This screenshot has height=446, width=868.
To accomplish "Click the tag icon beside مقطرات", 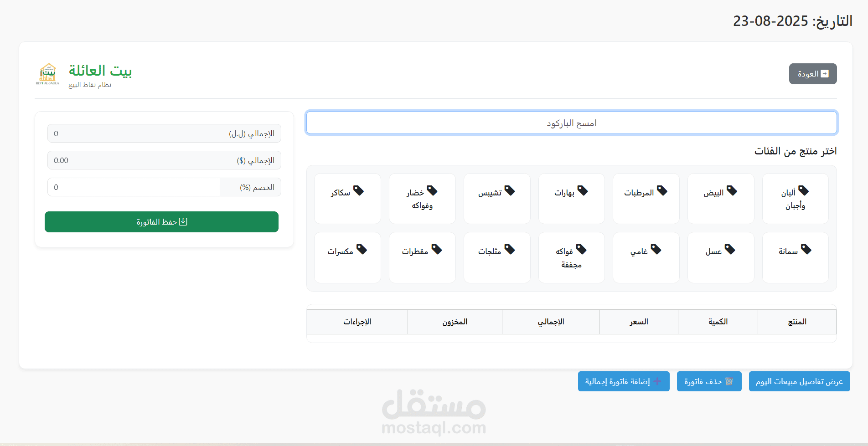I will point(437,249).
